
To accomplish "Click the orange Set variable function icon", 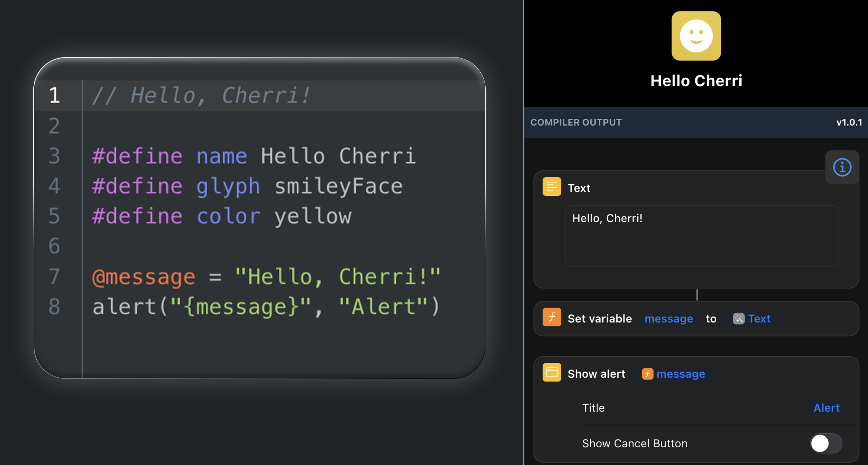I will click(x=552, y=318).
